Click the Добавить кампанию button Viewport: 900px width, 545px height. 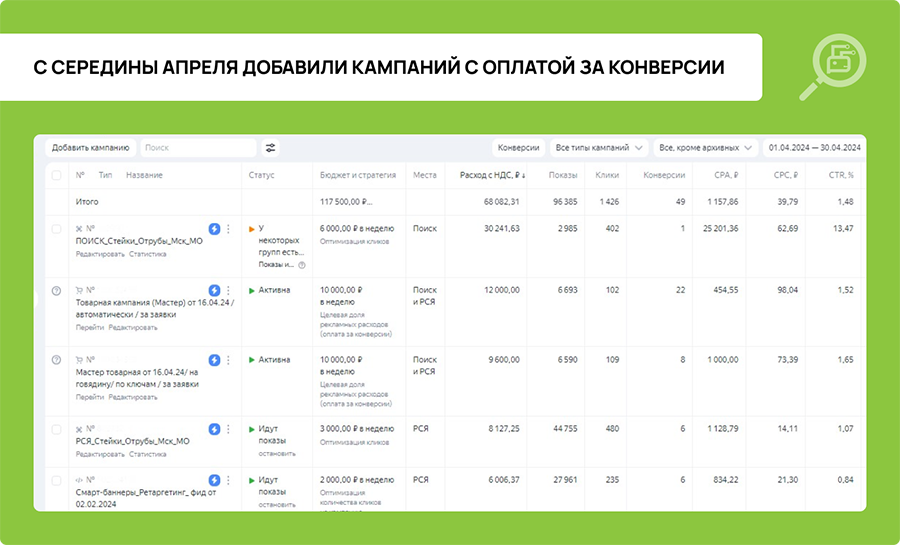click(x=91, y=148)
